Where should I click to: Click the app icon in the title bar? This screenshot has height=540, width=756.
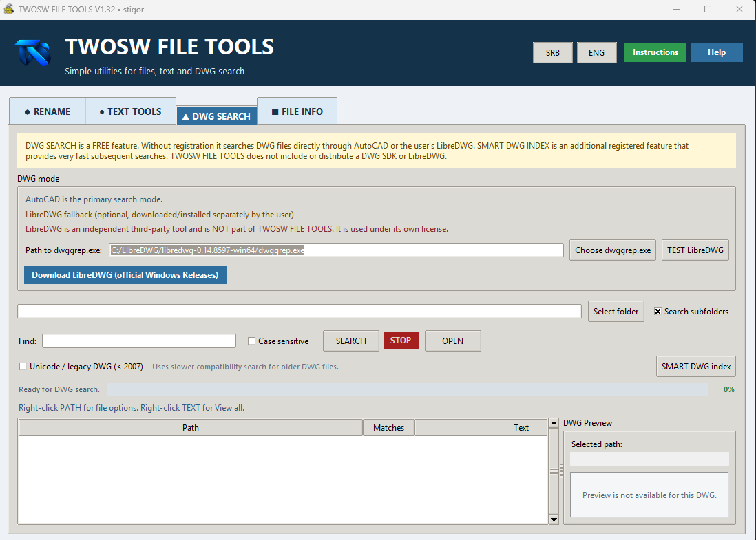[9, 9]
